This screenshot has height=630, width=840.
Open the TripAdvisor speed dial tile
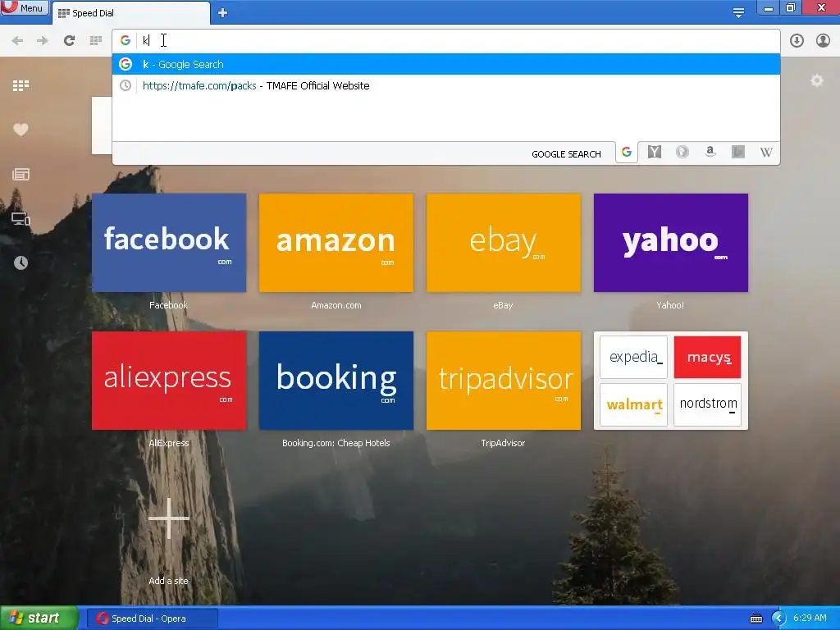pyautogui.click(x=503, y=381)
